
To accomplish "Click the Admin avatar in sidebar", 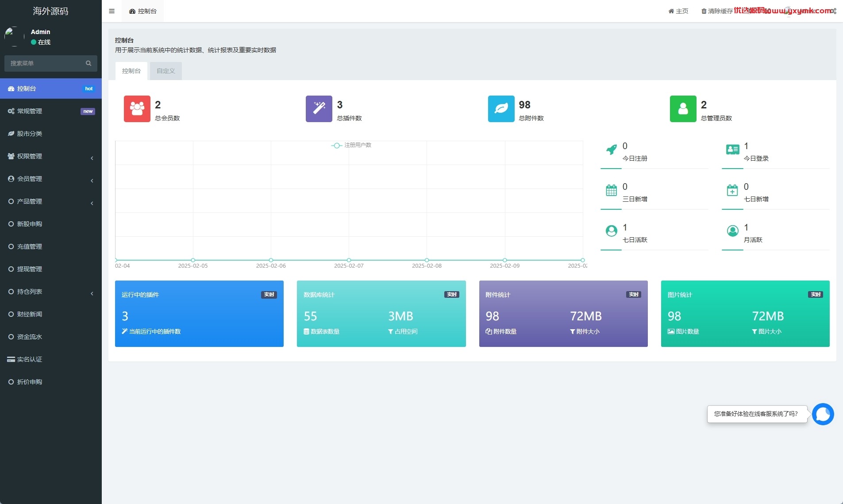I will pyautogui.click(x=14, y=37).
